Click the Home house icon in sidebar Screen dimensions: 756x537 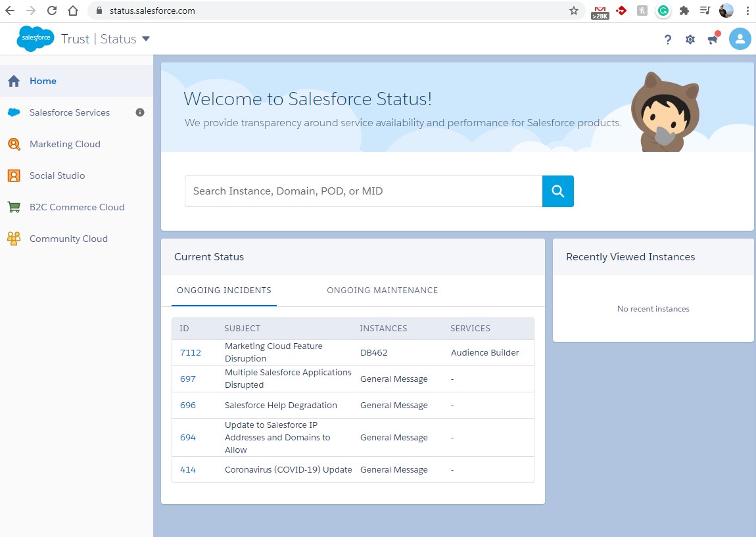tap(14, 81)
